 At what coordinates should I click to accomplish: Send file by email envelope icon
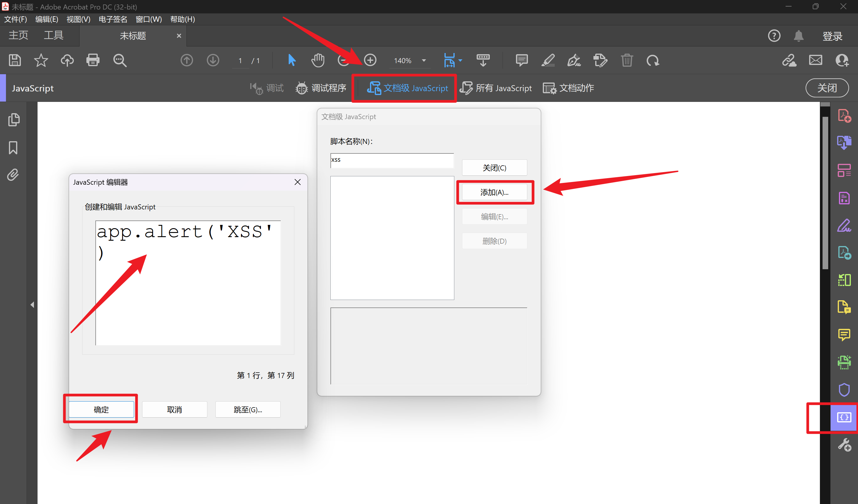click(815, 60)
